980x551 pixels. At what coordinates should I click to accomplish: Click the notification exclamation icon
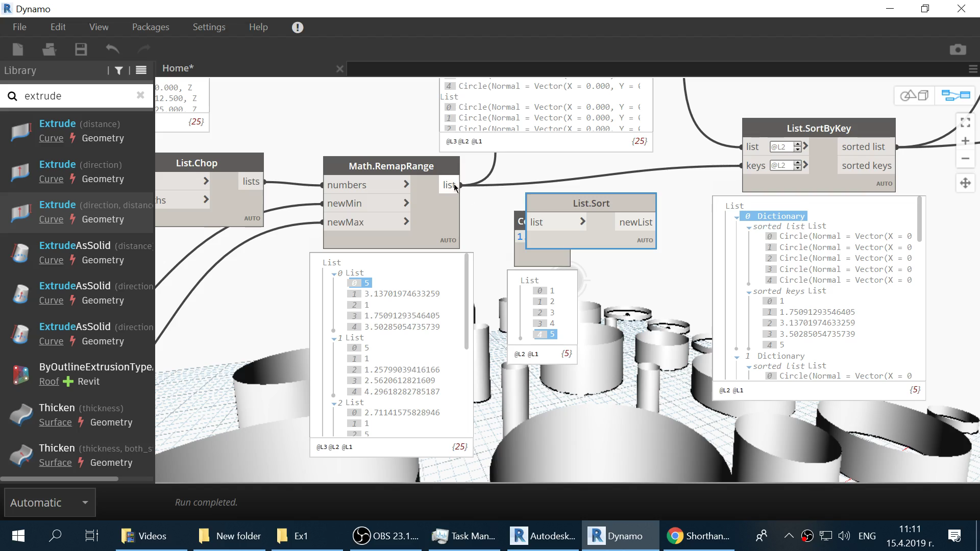click(x=298, y=28)
